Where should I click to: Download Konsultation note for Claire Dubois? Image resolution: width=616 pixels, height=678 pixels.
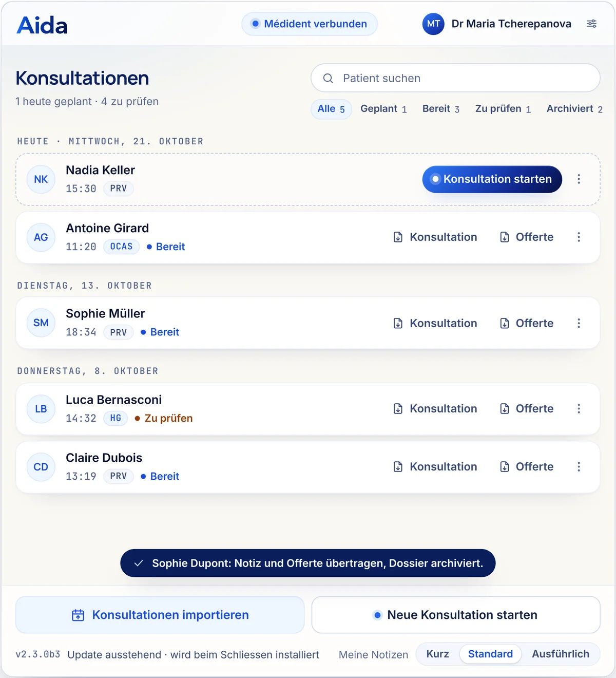point(435,467)
